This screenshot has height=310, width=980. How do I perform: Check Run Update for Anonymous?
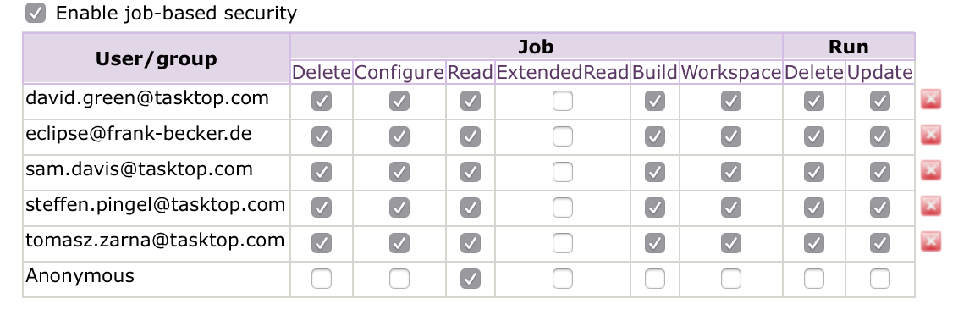point(880,279)
